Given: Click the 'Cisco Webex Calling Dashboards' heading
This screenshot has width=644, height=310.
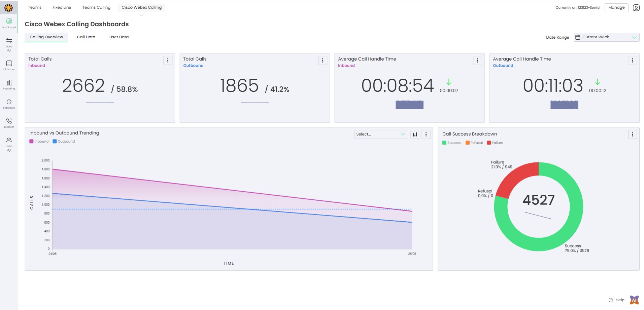Looking at the screenshot, I should [x=77, y=24].
